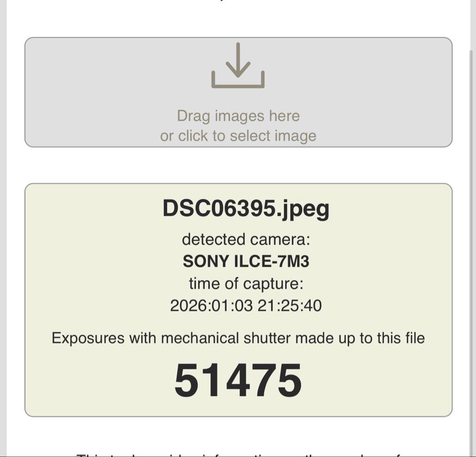The height and width of the screenshot is (457, 476).
Task: Click the digit 5 starting the shutter count
Action: pyautogui.click(x=185, y=380)
